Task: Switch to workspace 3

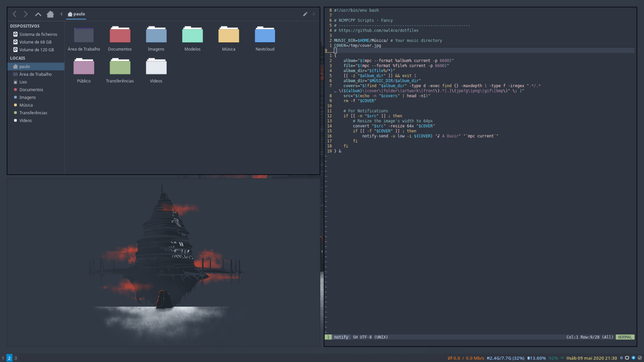Action: 15,358
